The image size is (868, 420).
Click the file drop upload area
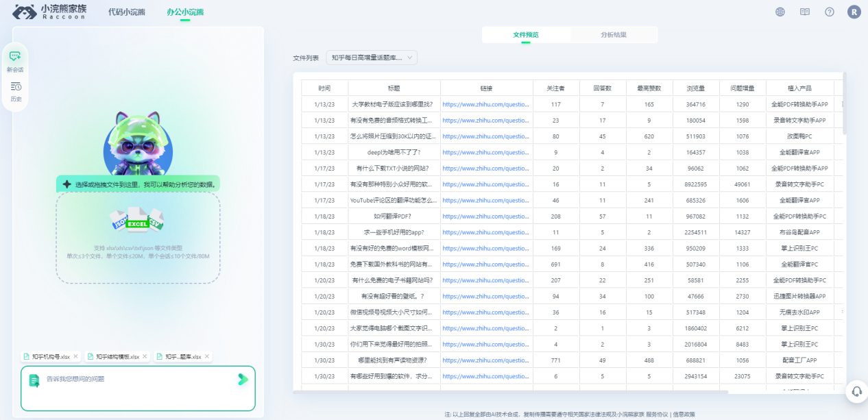click(138, 237)
